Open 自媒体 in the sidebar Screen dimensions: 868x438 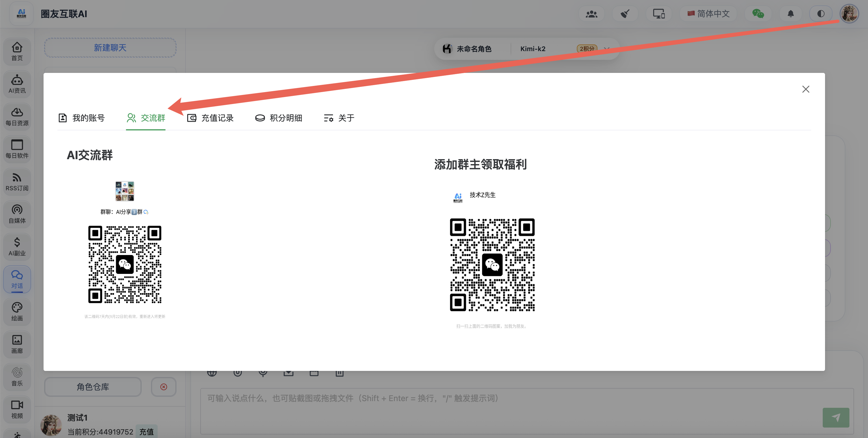click(17, 214)
